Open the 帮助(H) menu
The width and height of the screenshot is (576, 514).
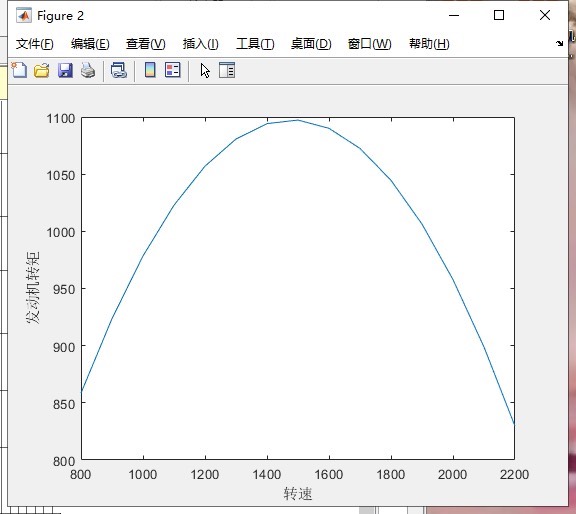(429, 44)
